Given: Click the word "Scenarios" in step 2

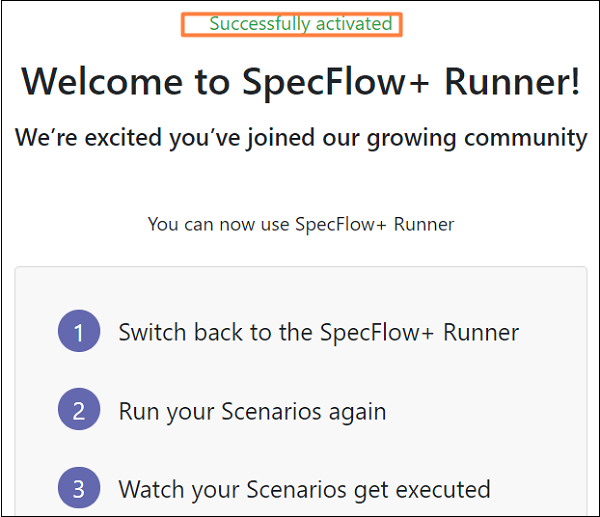Looking at the screenshot, I should coord(273,411).
